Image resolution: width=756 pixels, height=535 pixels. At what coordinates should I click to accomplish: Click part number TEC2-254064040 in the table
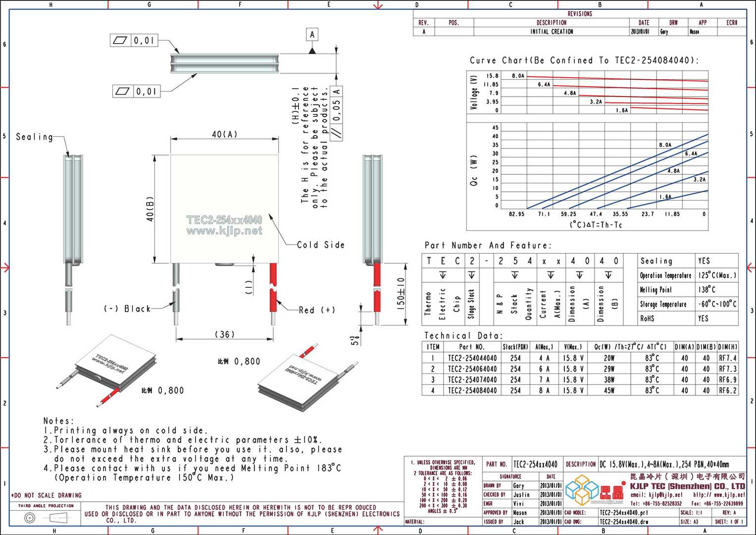coord(472,369)
